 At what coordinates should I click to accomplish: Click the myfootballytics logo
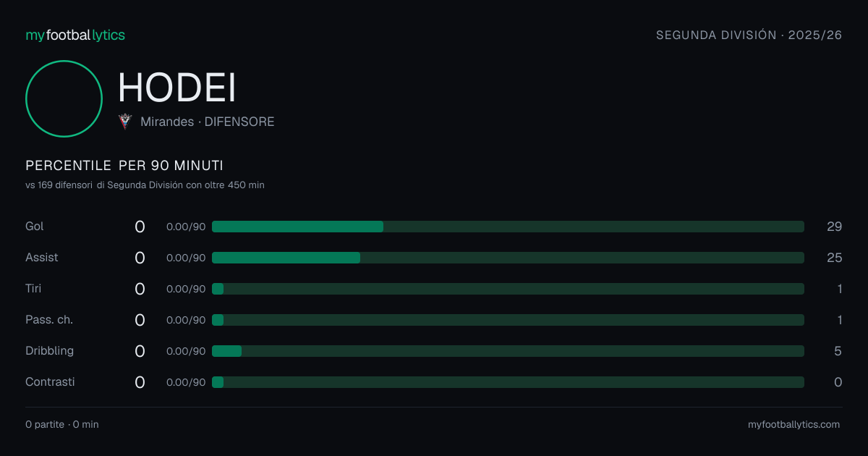(x=75, y=35)
